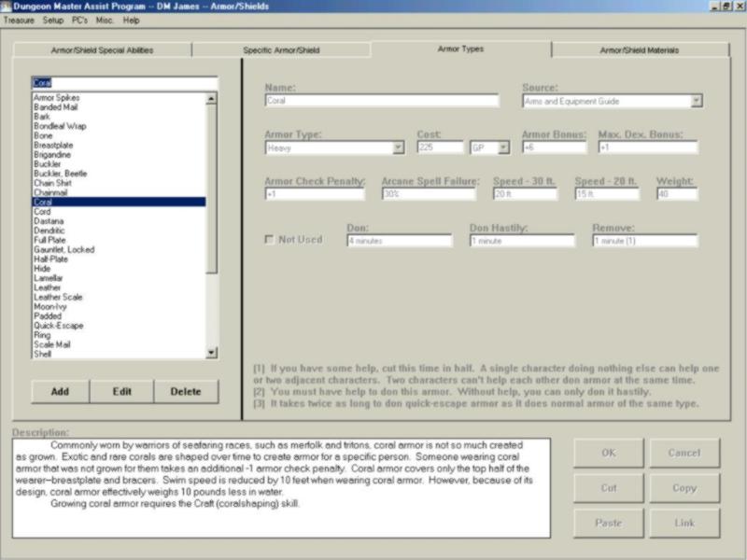
Task: Select Full Plate in the armor list
Action: (x=49, y=241)
